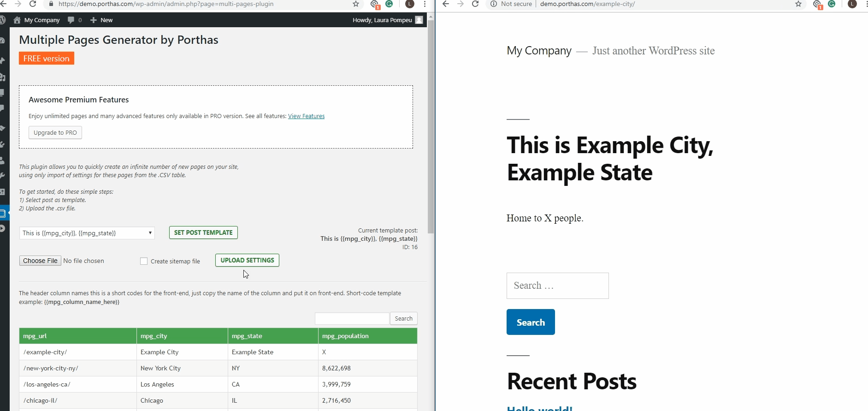Select the /example-city/ cell
The height and width of the screenshot is (411, 868).
pyautogui.click(x=78, y=352)
